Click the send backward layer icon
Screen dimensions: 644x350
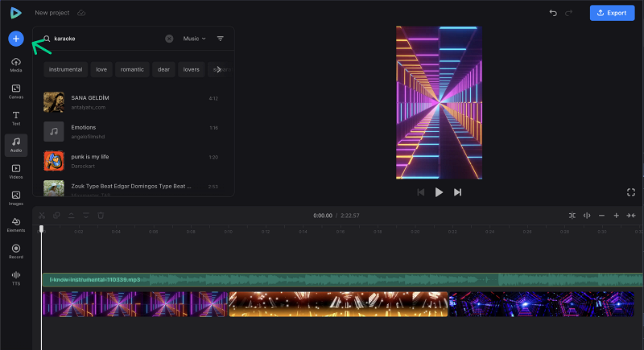point(86,216)
